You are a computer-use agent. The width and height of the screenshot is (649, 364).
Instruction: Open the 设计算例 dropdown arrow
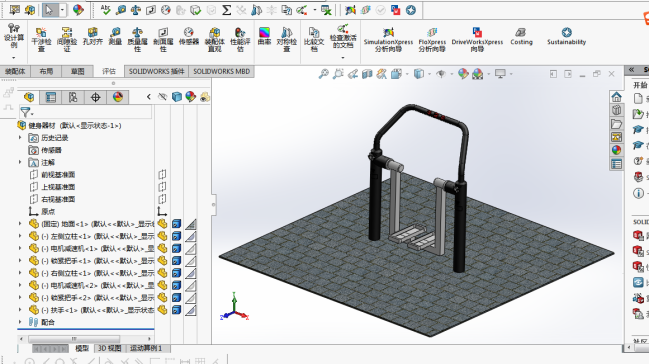pyautogui.click(x=14, y=58)
